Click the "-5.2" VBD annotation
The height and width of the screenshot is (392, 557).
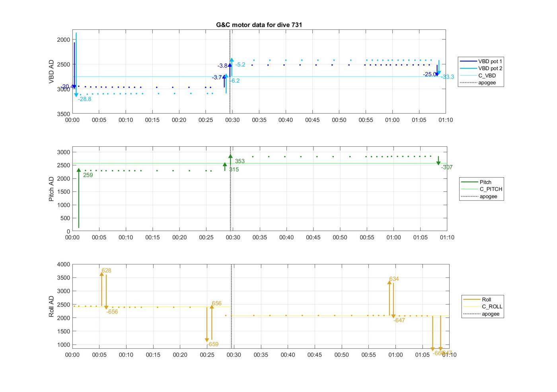240,64
